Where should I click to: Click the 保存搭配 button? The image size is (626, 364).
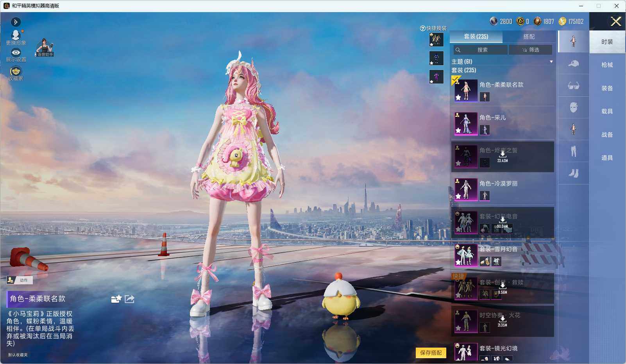point(431,353)
